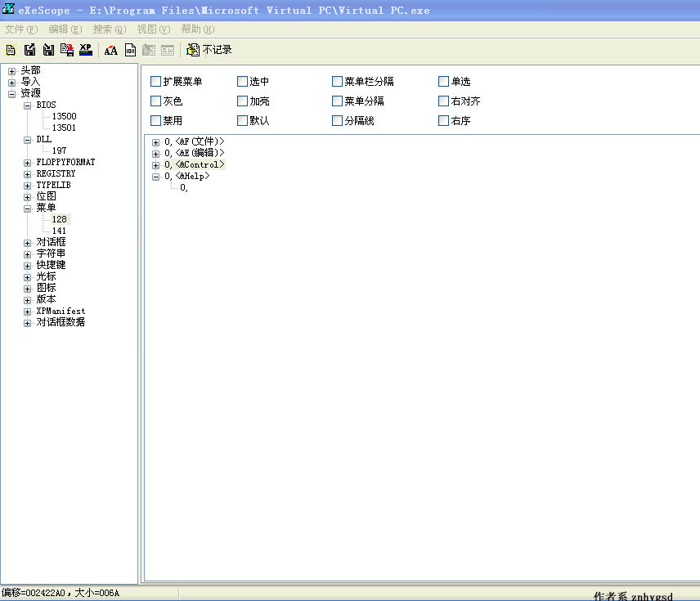This screenshot has width=700, height=601.
Task: Click the XP style toolbar icon
Action: [x=85, y=50]
